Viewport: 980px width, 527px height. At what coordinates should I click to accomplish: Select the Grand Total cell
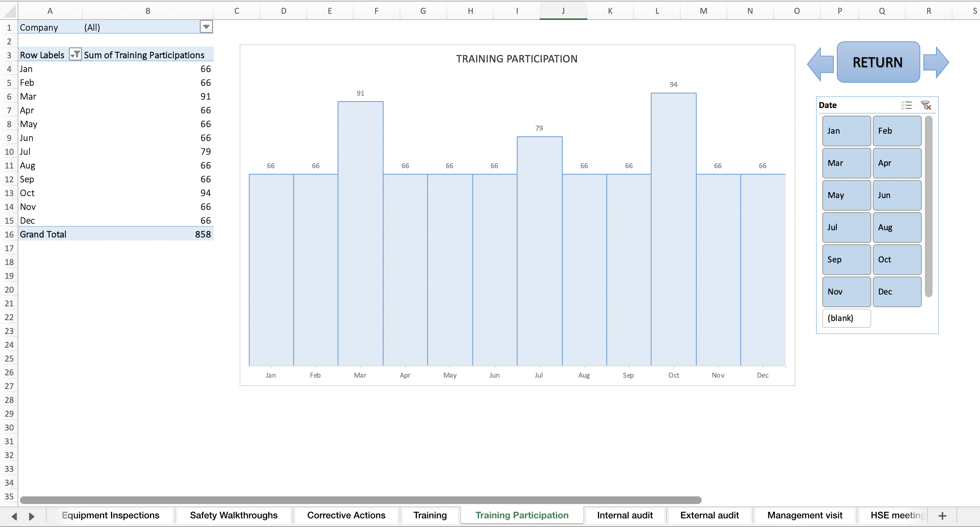pyautogui.click(x=43, y=234)
